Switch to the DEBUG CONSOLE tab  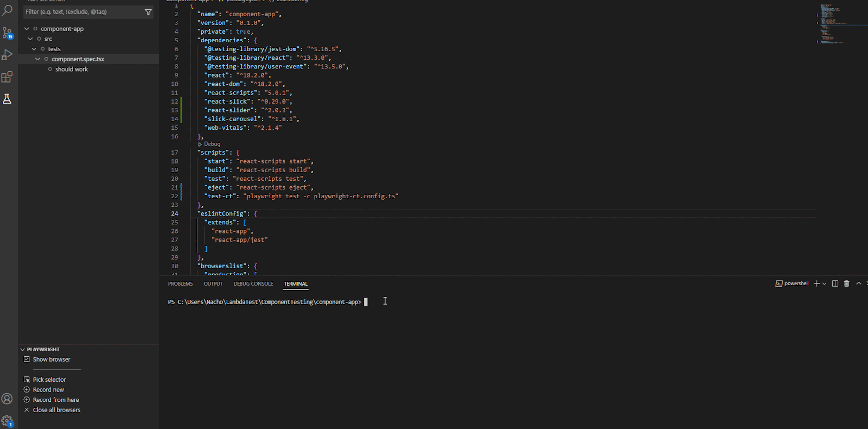[253, 284]
